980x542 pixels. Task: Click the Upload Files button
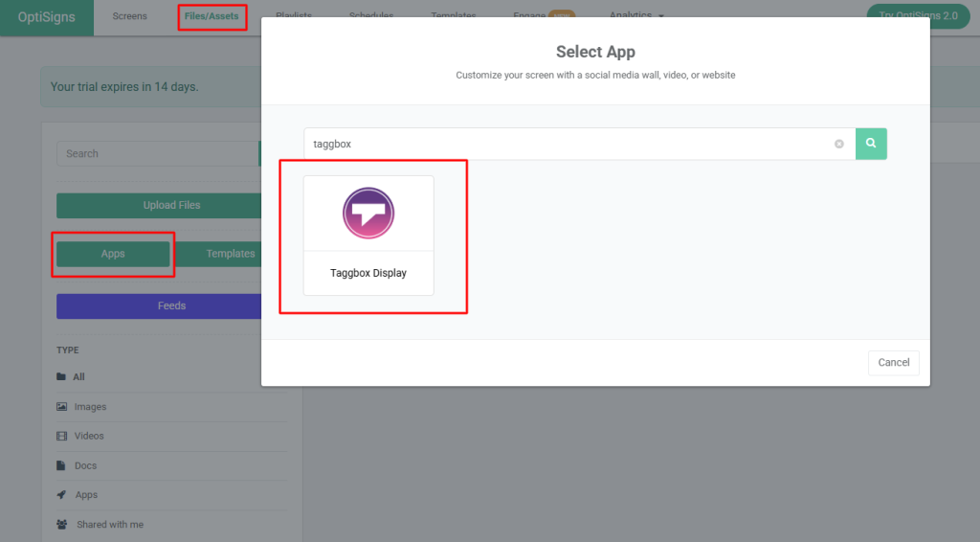(159, 205)
